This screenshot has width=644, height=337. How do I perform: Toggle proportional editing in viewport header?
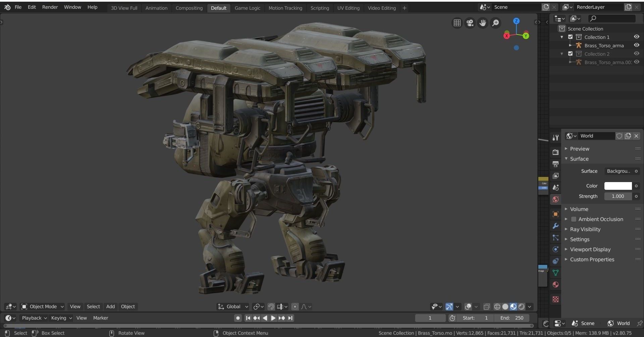click(295, 306)
